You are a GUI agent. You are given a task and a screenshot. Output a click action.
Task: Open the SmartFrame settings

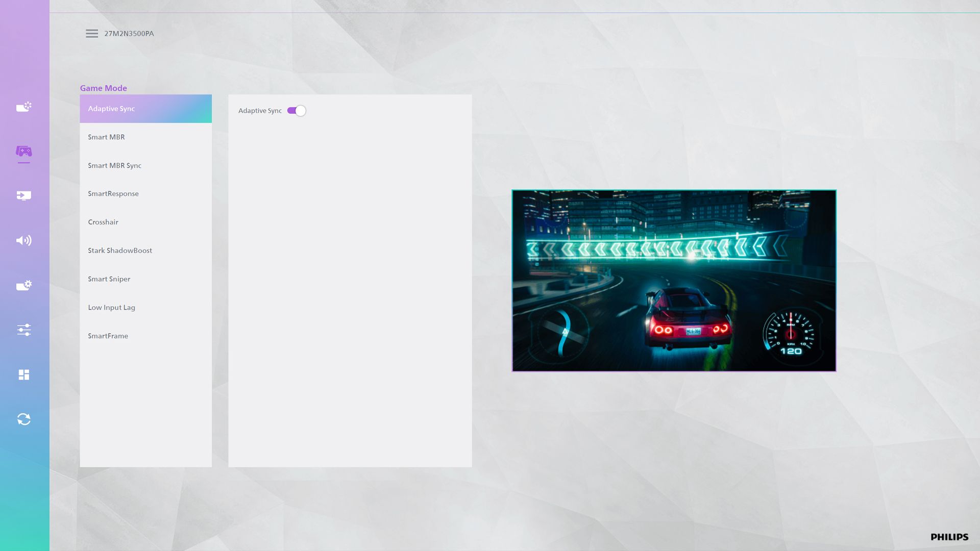coord(145,336)
